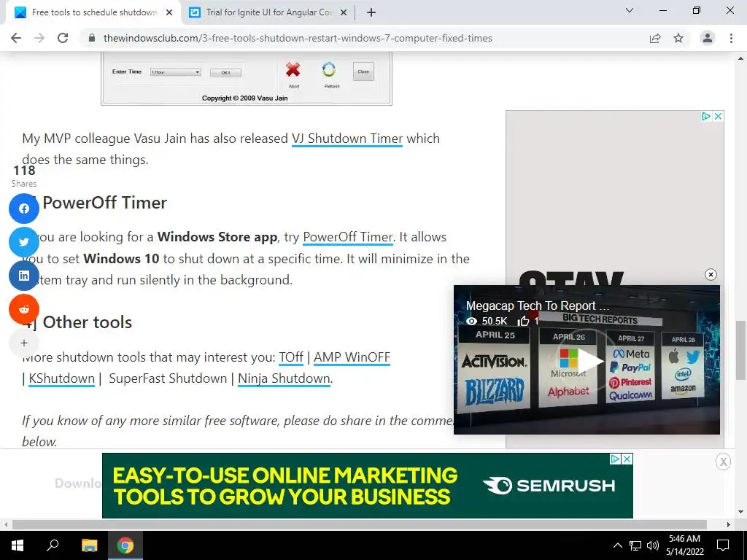Viewport: 747px width, 560px height.
Task: Open AdChoices info on sidebar ad
Action: coord(706,116)
